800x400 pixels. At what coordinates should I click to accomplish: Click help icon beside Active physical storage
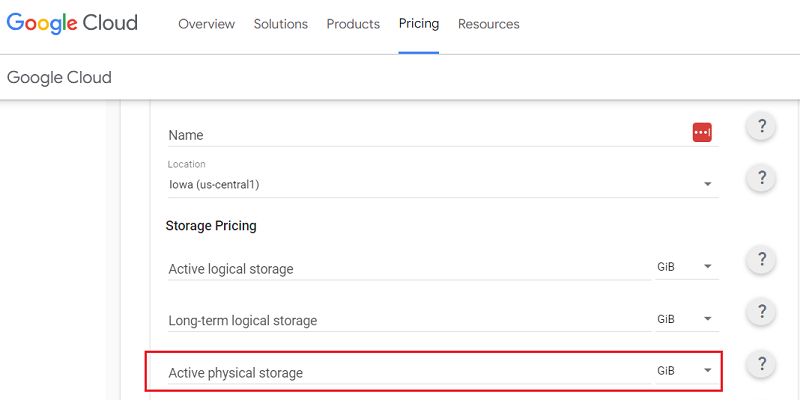[762, 364]
